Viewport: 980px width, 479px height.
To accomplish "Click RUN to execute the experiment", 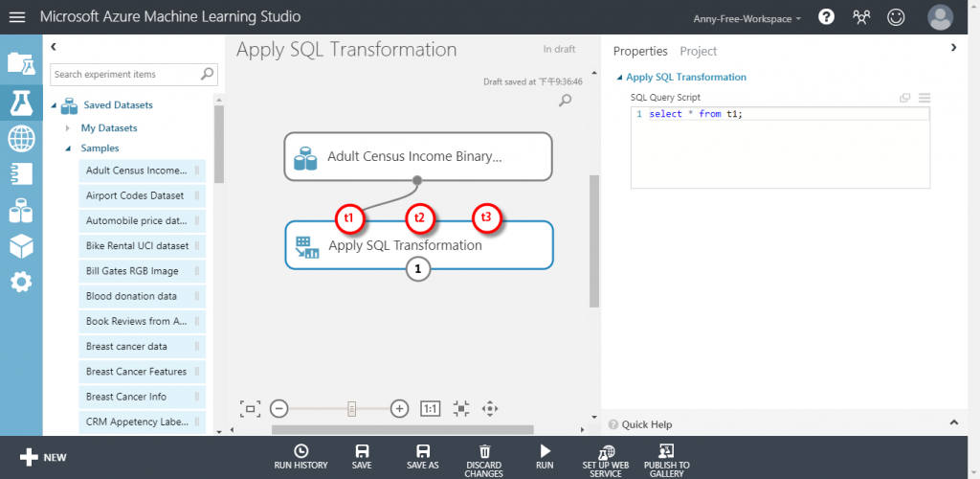I will [x=545, y=457].
